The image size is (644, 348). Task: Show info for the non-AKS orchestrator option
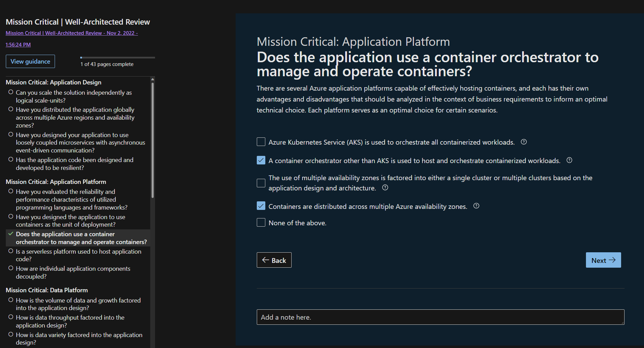click(569, 160)
